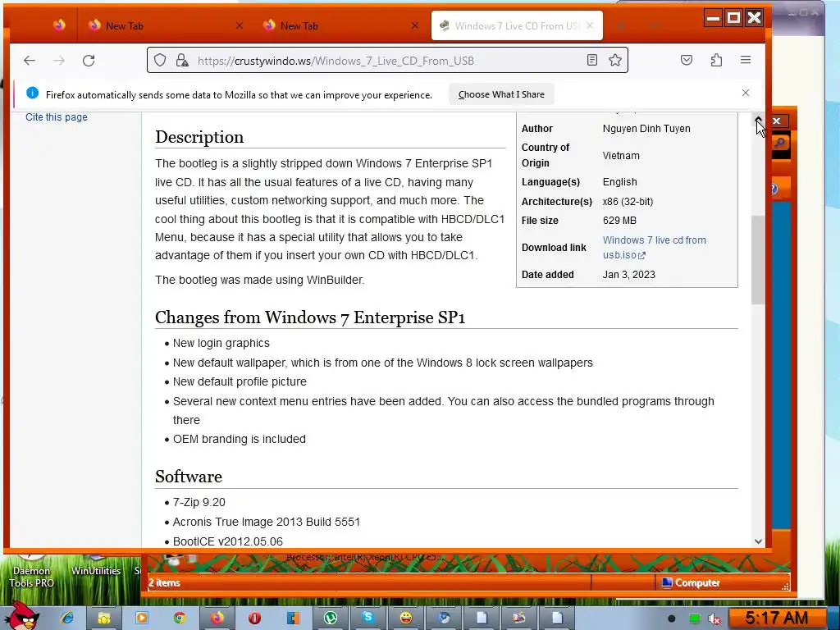Click 'Nguyen Dinh Tuyen' author value
840x630 pixels.
pos(646,129)
